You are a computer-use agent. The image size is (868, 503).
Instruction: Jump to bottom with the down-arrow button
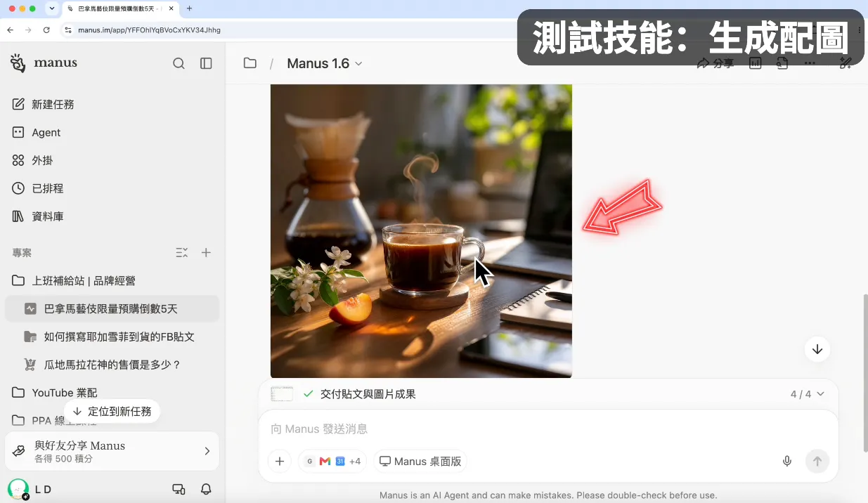point(817,349)
